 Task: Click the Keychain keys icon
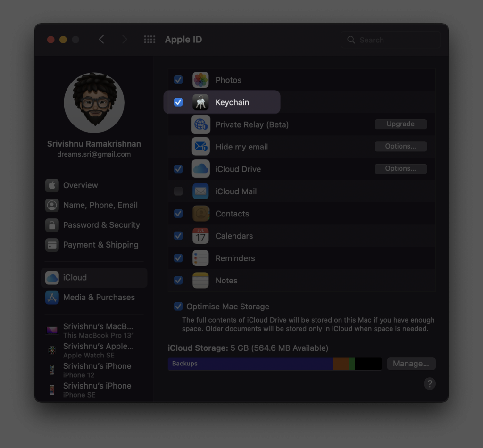[200, 102]
